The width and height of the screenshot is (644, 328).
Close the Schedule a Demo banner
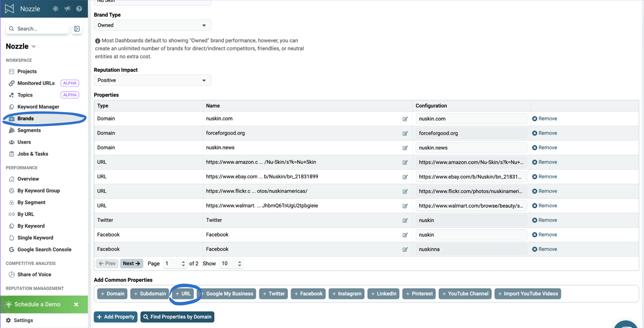coord(76,305)
